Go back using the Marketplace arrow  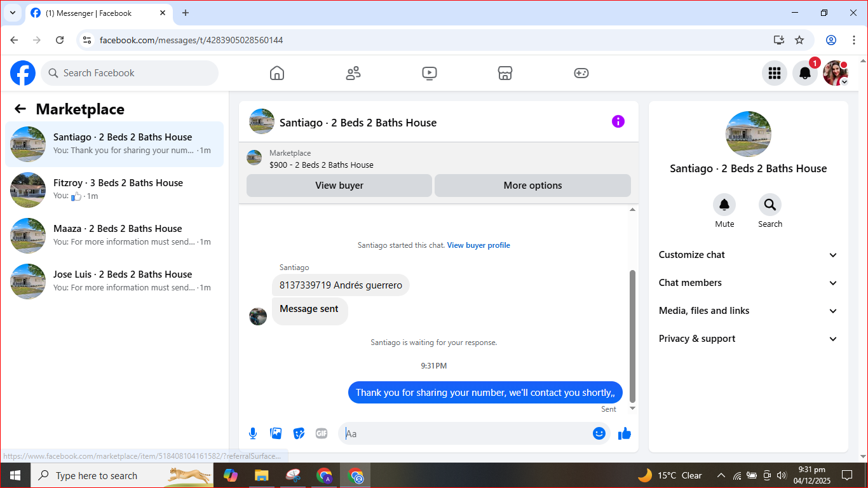[x=20, y=109]
